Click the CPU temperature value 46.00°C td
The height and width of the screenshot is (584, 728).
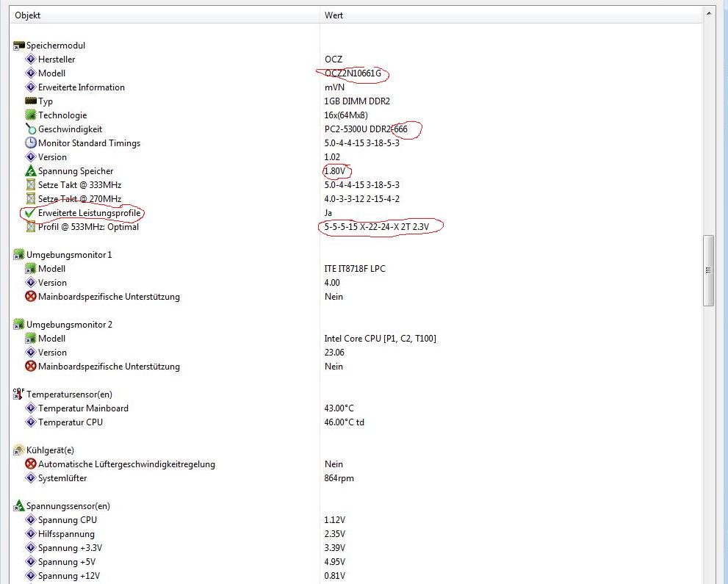[x=344, y=422]
